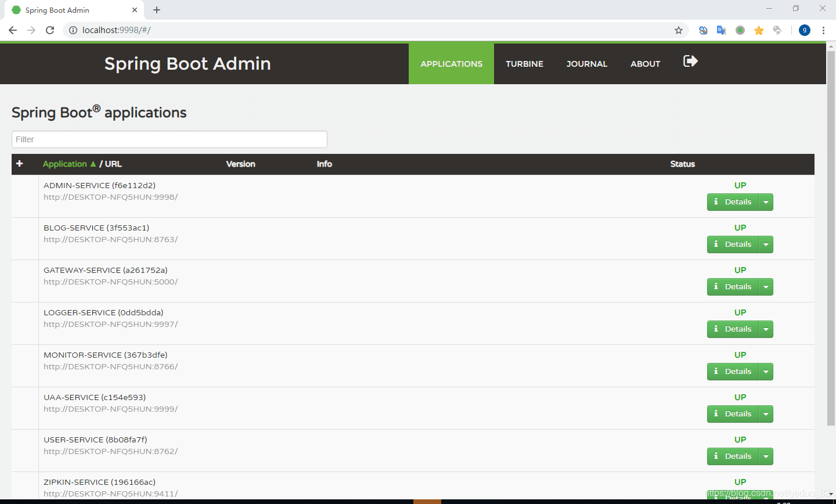Click UAA-SERVICE (c154e593) name
The height and width of the screenshot is (504, 836).
pyautogui.click(x=95, y=397)
